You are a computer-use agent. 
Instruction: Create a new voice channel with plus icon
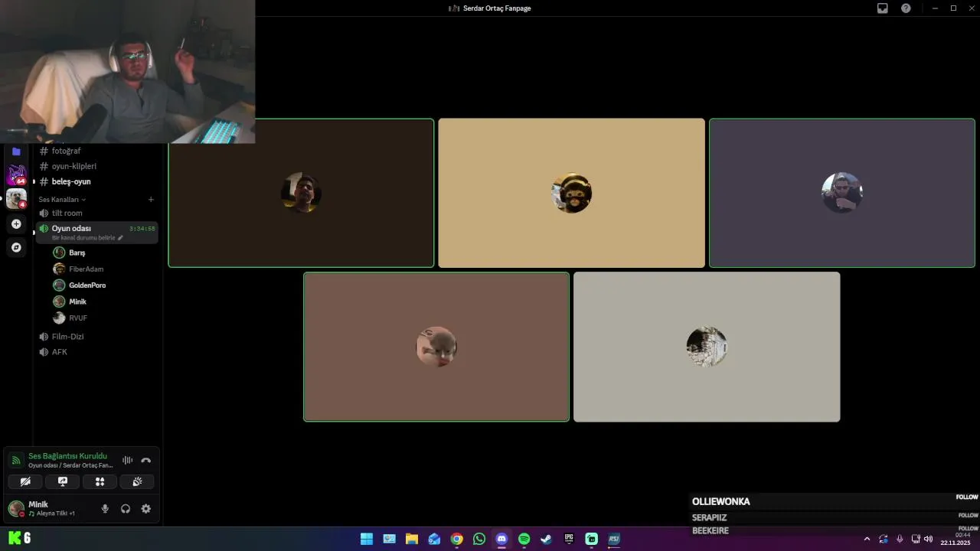(151, 199)
